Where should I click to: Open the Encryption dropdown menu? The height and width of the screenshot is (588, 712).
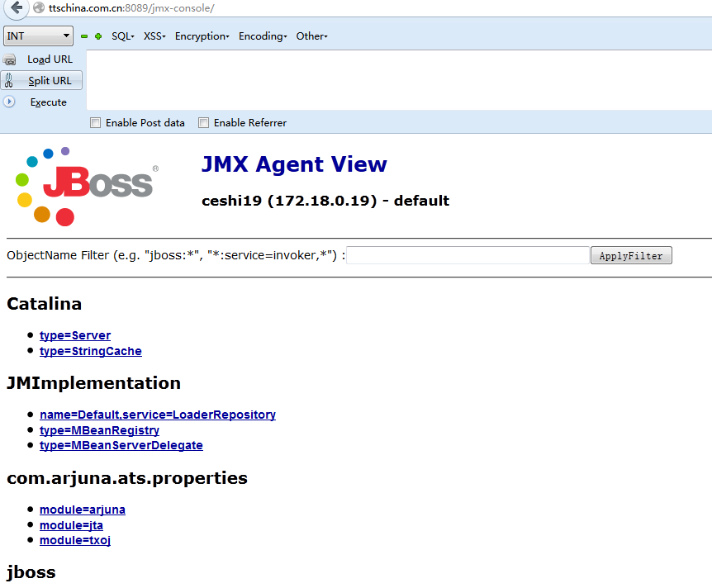click(202, 36)
